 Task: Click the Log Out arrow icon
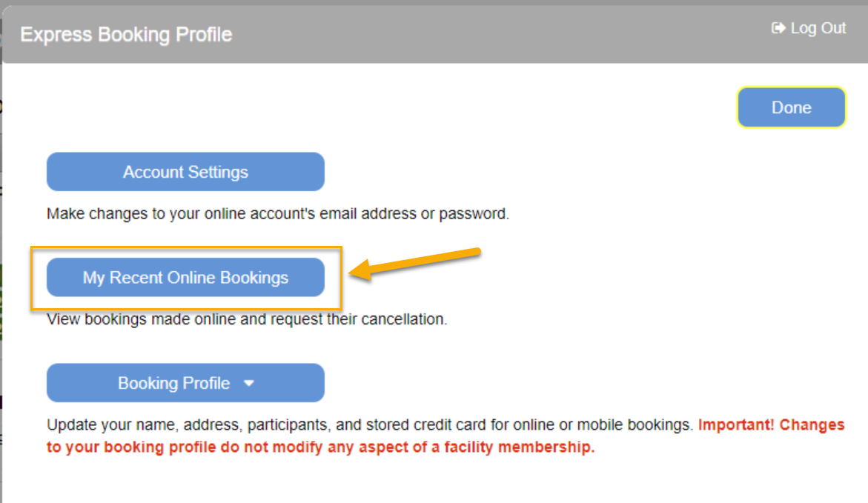[x=778, y=28]
